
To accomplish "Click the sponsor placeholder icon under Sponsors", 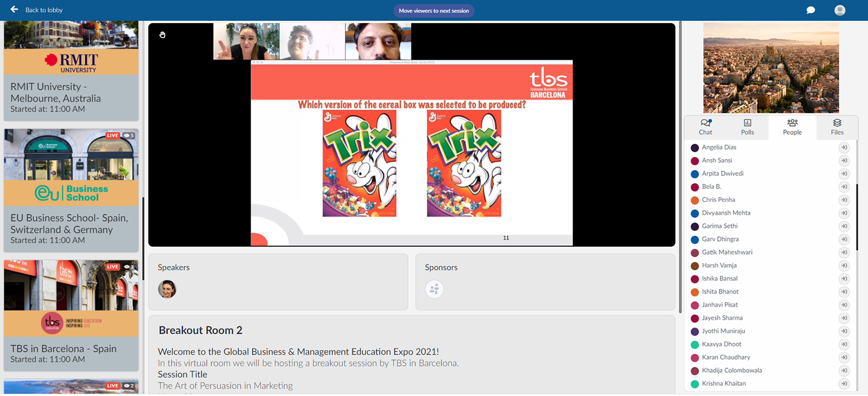I will pos(435,289).
